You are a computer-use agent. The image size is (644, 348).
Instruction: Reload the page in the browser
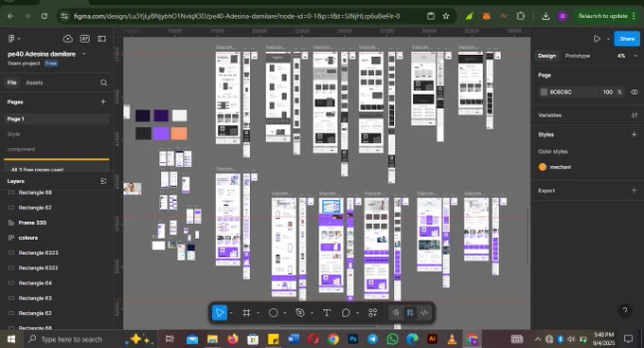click(x=44, y=16)
